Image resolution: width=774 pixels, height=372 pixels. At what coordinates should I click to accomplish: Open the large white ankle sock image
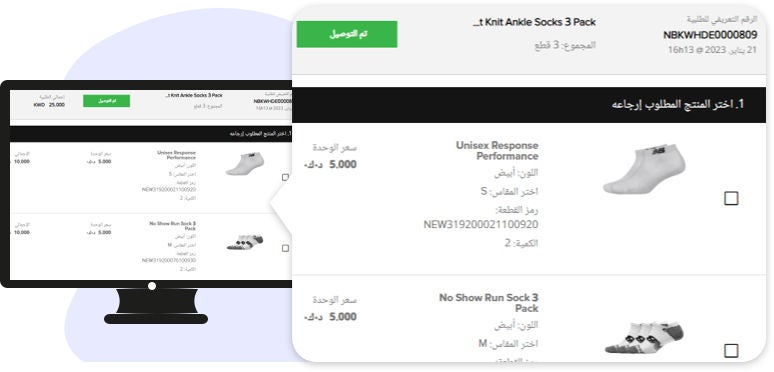point(644,169)
